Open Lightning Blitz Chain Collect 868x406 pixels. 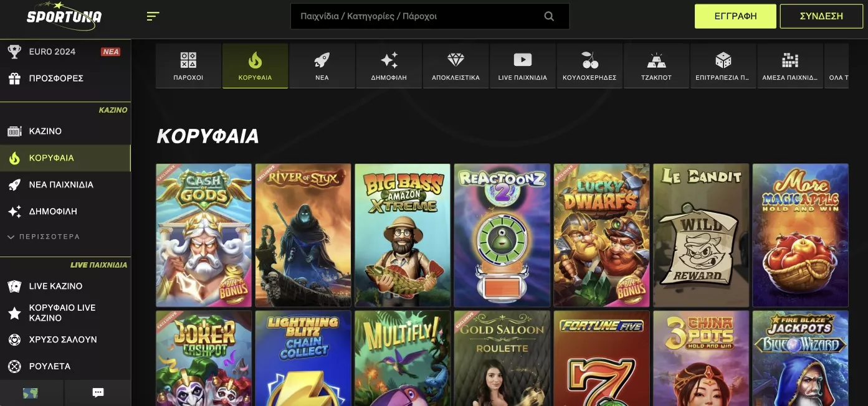point(303,359)
